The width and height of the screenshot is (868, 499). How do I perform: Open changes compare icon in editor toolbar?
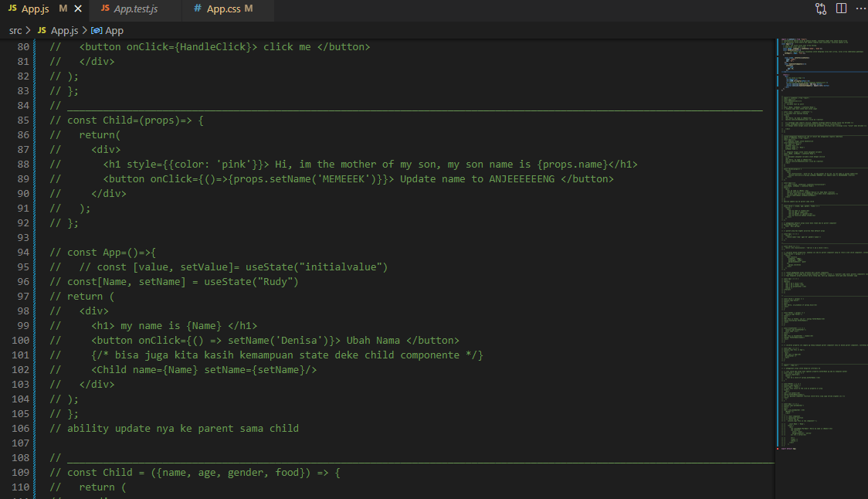(x=821, y=8)
